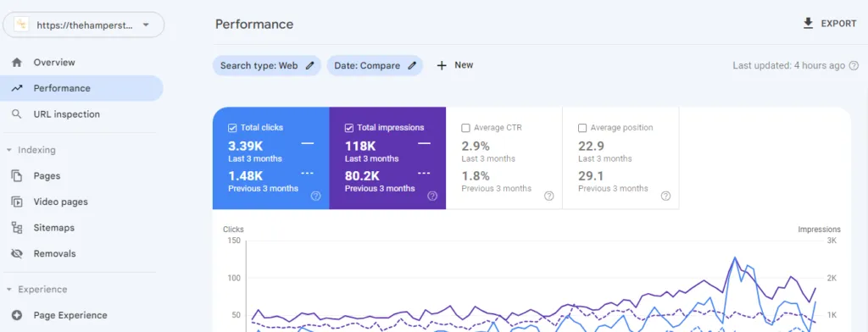The width and height of the screenshot is (868, 332).
Task: Click the Page Experience plus-circle icon
Action: 17,315
